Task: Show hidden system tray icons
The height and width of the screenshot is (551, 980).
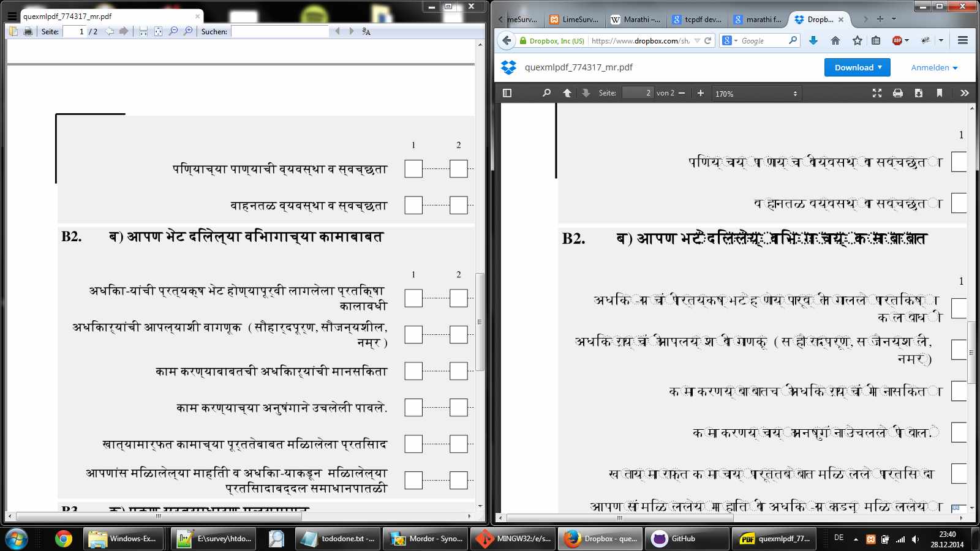Action: [856, 539]
